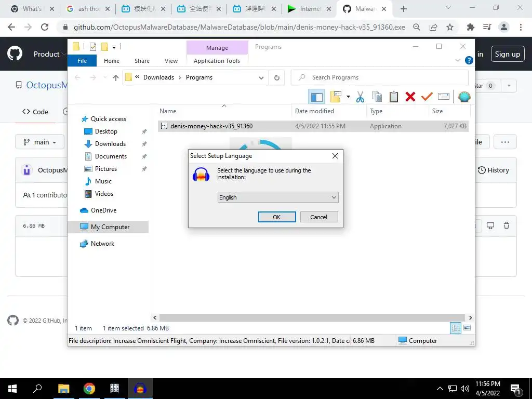Open the File tab in Explorer ribbon
The width and height of the screenshot is (532, 399).
pyautogui.click(x=82, y=61)
